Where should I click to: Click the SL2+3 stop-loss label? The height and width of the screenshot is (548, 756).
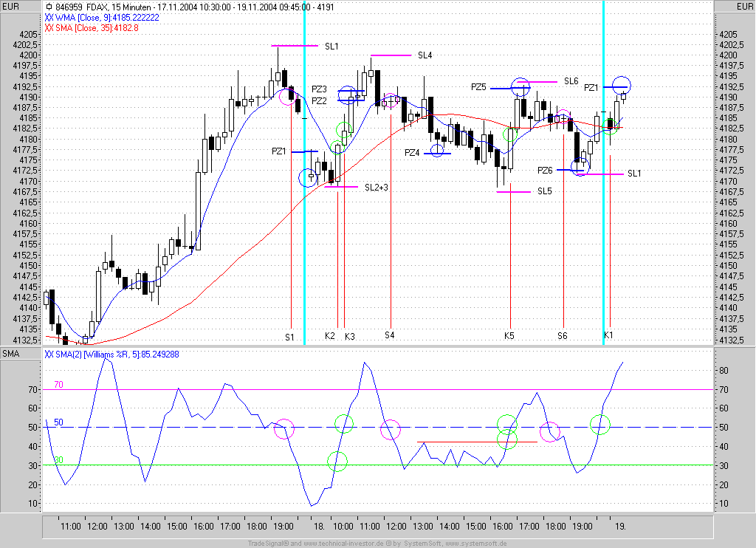tap(376, 188)
